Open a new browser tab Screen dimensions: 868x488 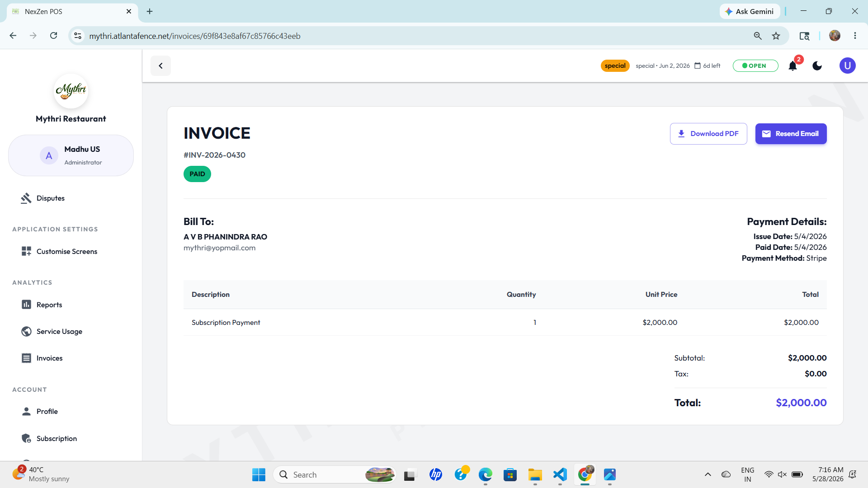[150, 11]
